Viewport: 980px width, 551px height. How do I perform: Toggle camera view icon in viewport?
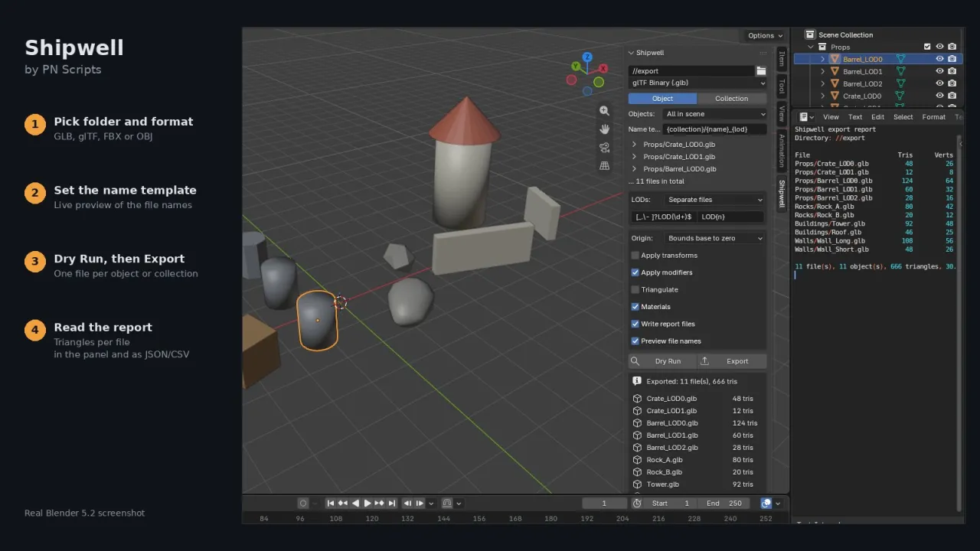tap(604, 147)
